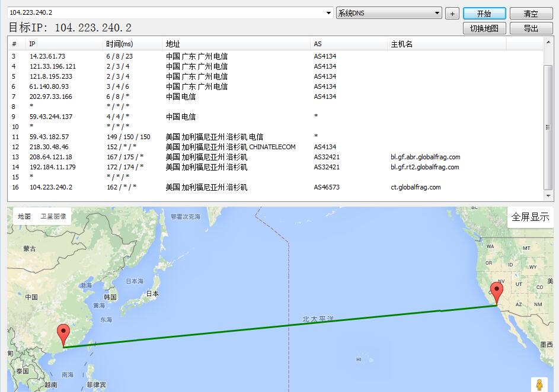
Task: Switch map to 卫星图像 satellite view
Action: pyautogui.click(x=53, y=216)
